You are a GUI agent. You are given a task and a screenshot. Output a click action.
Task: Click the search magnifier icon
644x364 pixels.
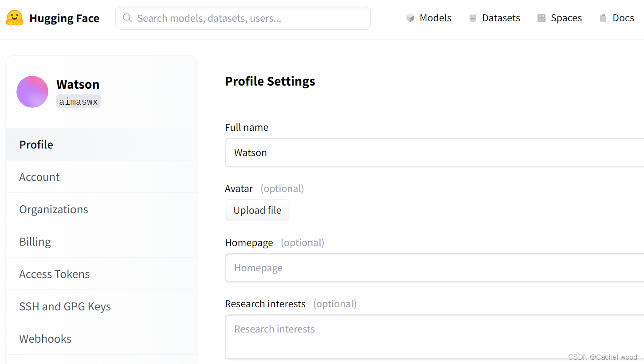coord(127,18)
